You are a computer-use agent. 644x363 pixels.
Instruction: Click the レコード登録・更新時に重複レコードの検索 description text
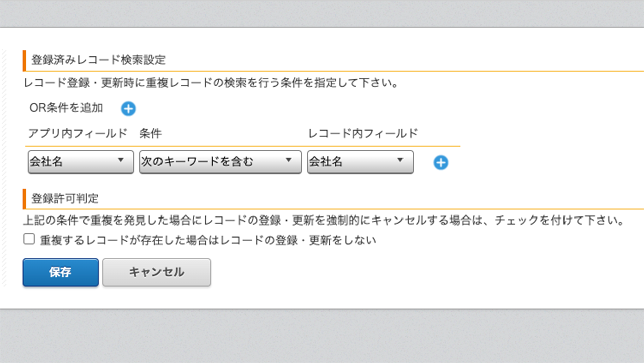211,83
